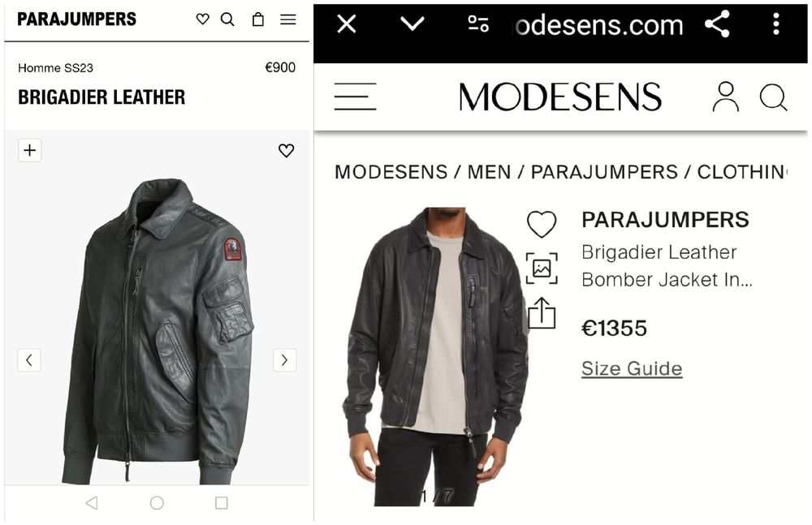Tap the Android back navigation button

click(x=91, y=503)
